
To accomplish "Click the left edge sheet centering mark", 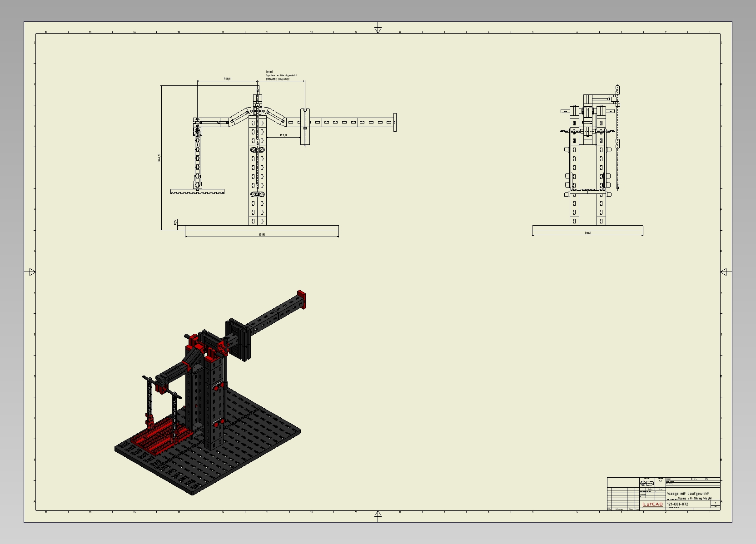I will 30,272.
